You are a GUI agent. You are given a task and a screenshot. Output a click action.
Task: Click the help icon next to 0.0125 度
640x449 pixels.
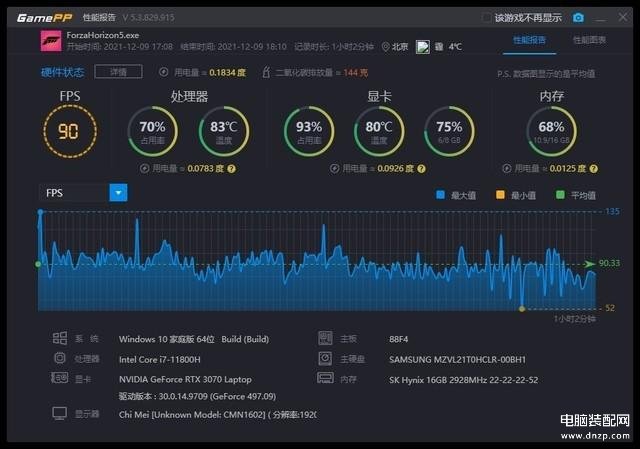594,169
